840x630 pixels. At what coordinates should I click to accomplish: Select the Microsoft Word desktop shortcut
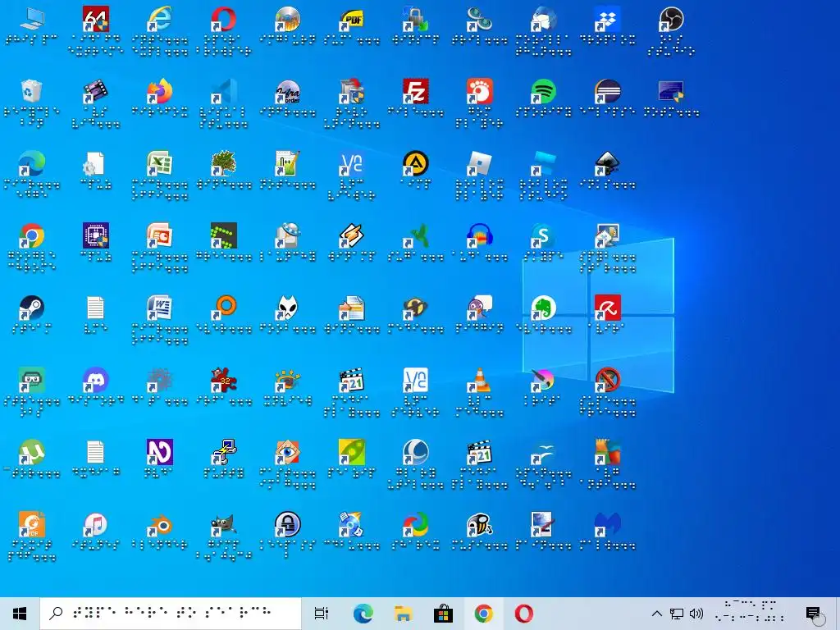pyautogui.click(x=160, y=308)
